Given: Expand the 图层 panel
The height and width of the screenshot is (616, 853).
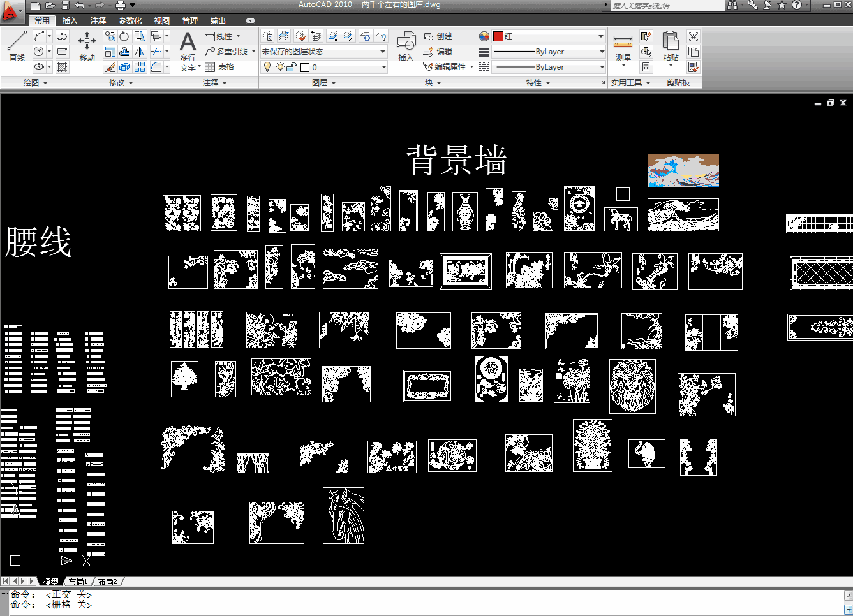Looking at the screenshot, I should 324,83.
